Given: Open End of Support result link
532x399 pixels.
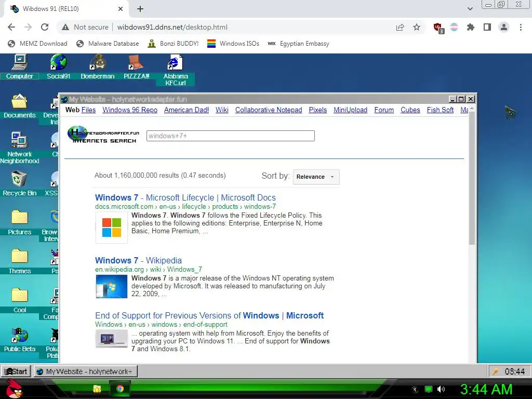Looking at the screenshot, I should pos(209,315).
